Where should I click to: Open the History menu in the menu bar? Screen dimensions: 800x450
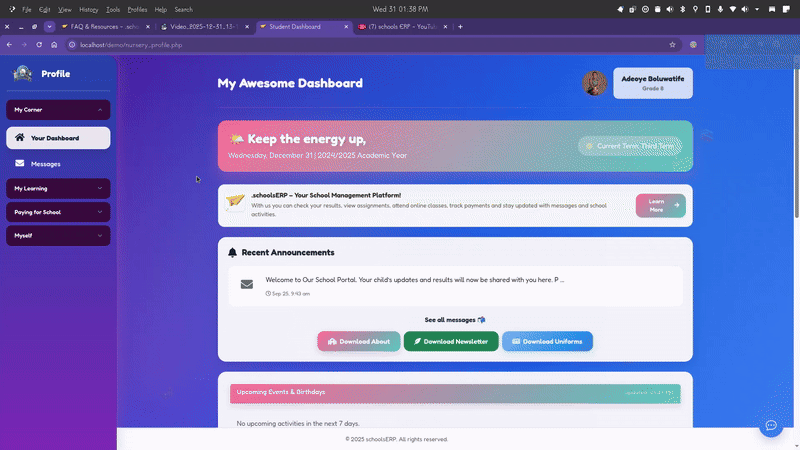click(x=88, y=9)
